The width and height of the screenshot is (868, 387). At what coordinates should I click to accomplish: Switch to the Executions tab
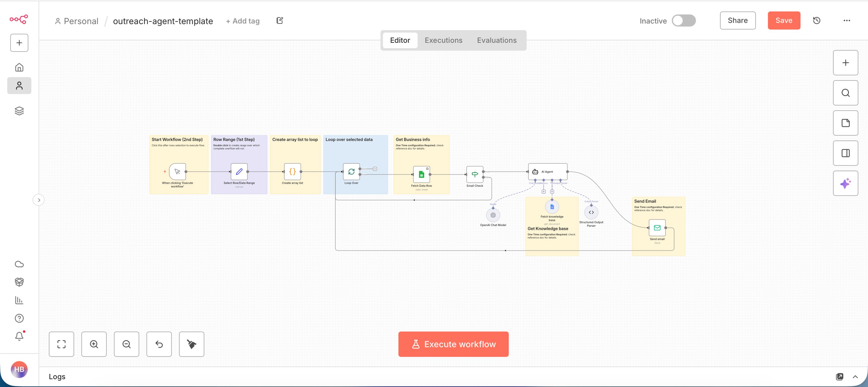pyautogui.click(x=443, y=40)
